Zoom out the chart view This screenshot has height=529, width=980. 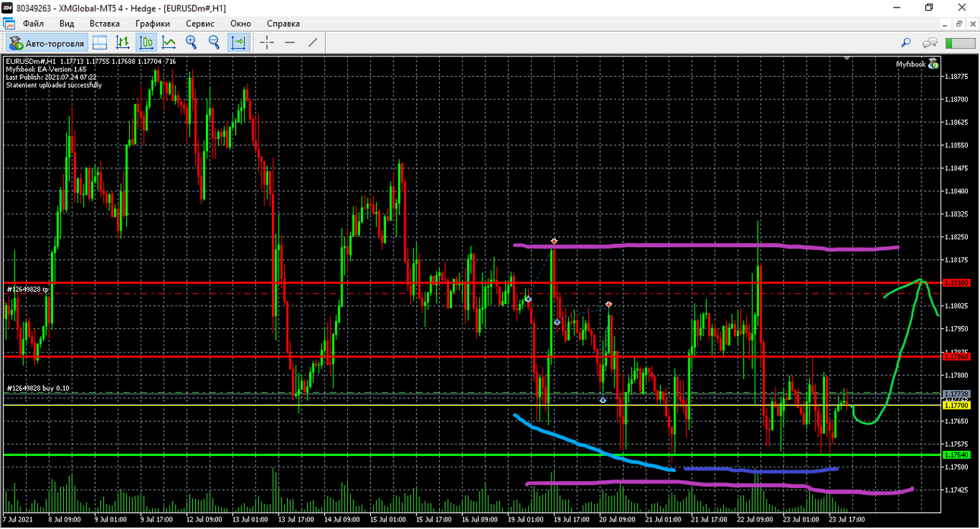pos(214,43)
